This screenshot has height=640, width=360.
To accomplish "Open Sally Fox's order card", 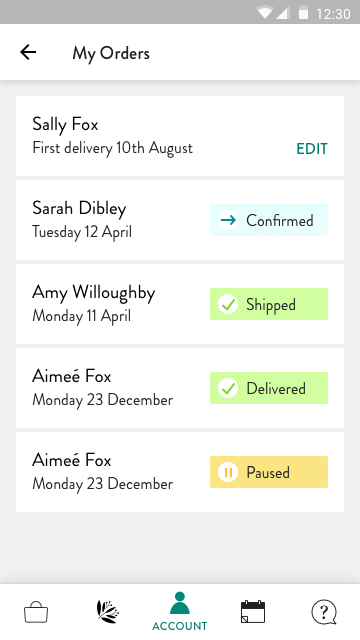I will [x=180, y=136].
